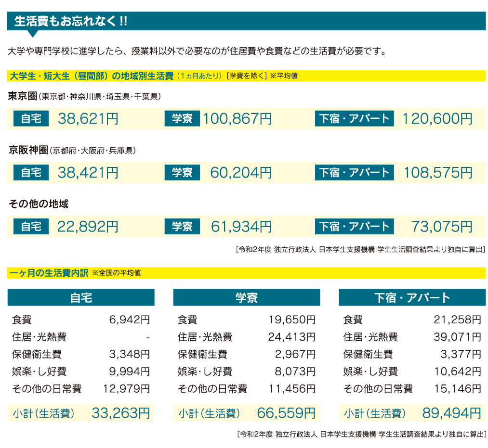The image size is (488, 448).
Task: Click the 自宅 label under その他の地域
Action: pyautogui.click(x=31, y=227)
